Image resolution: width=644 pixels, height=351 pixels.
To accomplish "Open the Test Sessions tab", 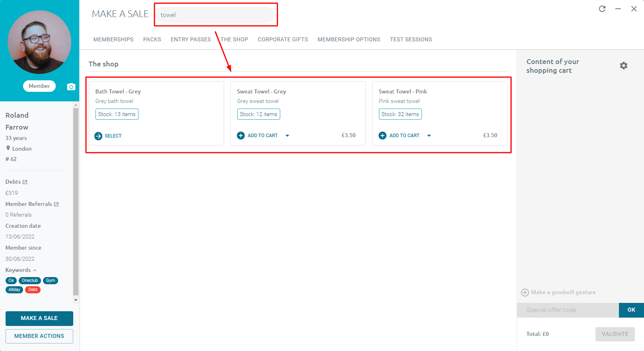I will pos(411,39).
